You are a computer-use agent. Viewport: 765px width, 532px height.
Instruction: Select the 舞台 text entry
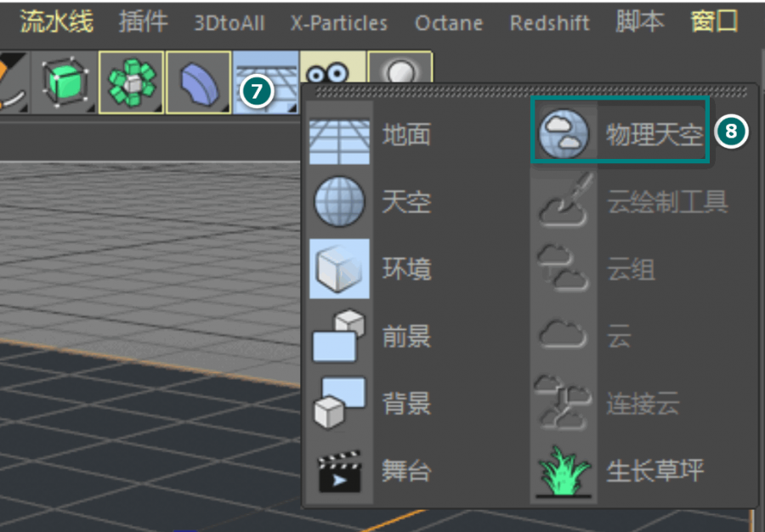coord(406,471)
